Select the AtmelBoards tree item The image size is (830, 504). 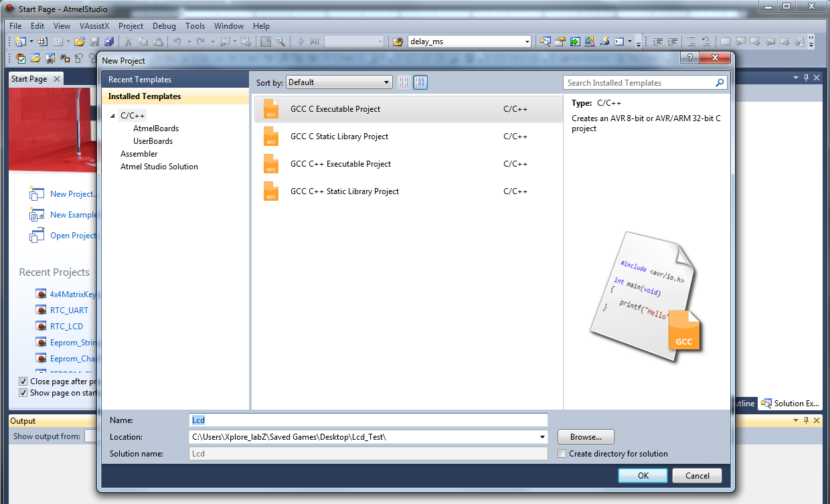pyautogui.click(x=156, y=129)
